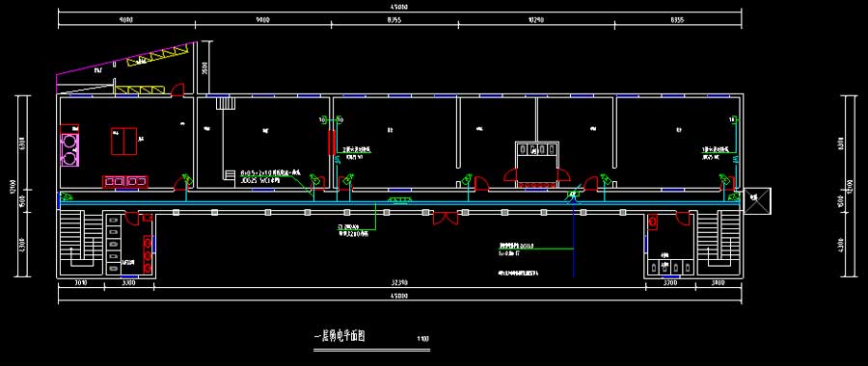Click the 10290 dimension label at top

coord(537,19)
